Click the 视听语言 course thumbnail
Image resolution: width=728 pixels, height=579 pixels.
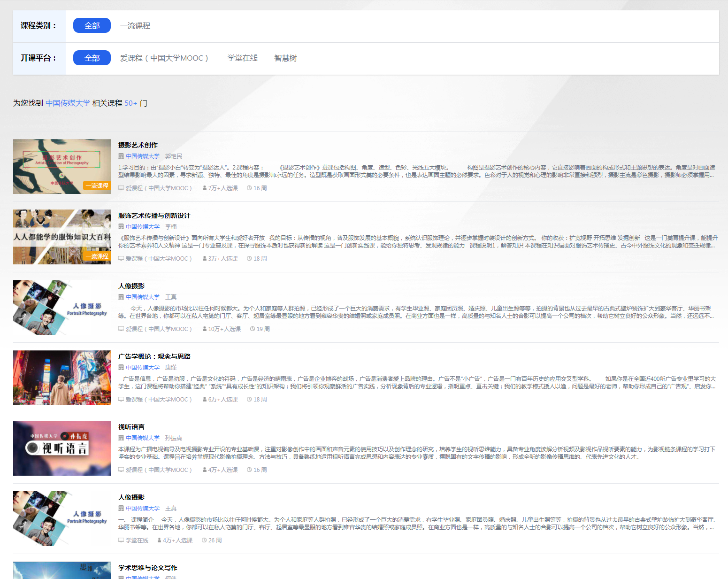click(x=62, y=448)
